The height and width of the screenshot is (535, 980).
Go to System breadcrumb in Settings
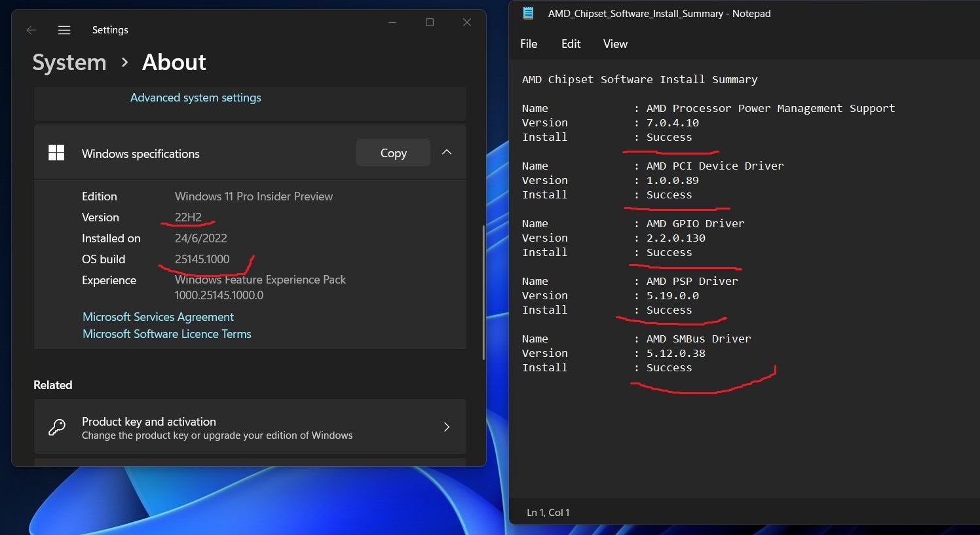(x=69, y=62)
